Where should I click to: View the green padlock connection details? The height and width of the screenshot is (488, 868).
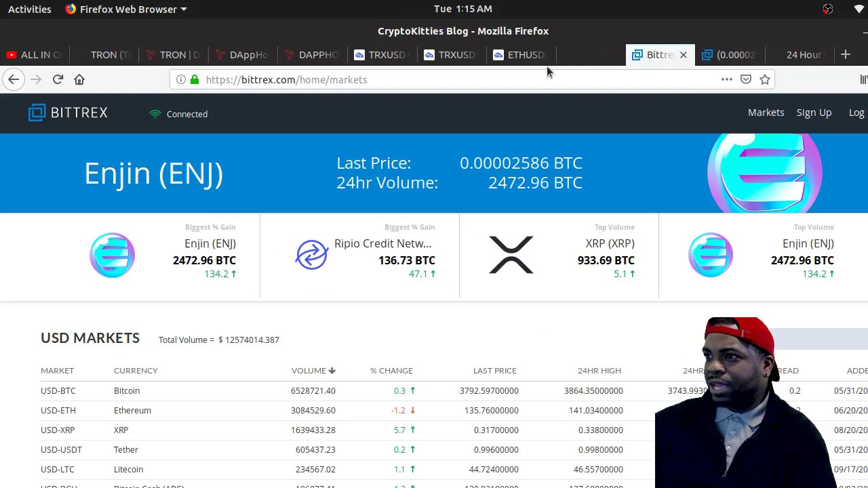195,80
